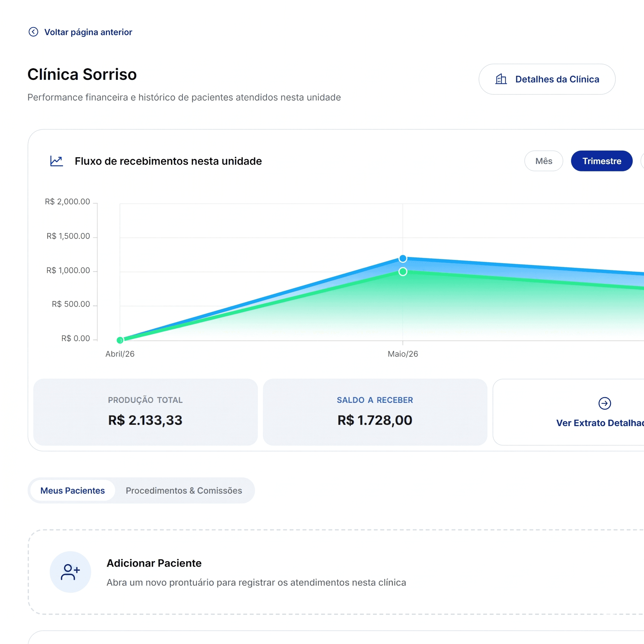
Task: Click the 'Abril/26' axis label
Action: point(120,354)
